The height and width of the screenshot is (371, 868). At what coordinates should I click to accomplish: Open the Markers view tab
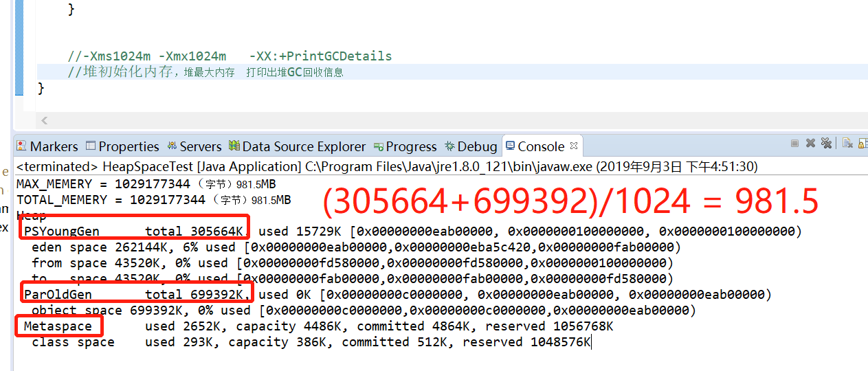tap(47, 146)
